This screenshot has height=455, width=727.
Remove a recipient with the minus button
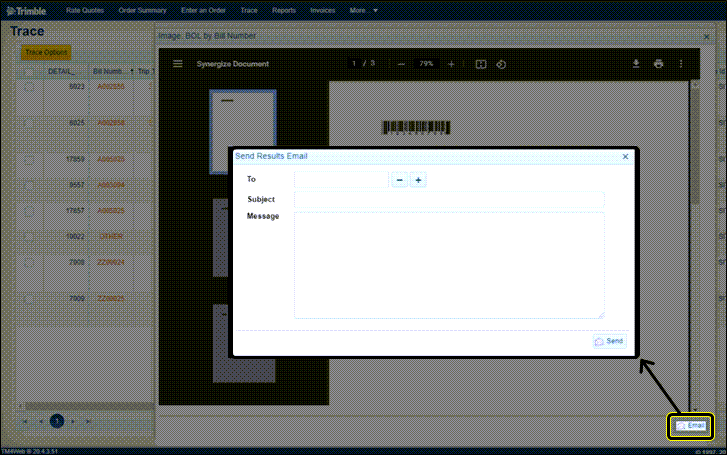[x=400, y=180]
